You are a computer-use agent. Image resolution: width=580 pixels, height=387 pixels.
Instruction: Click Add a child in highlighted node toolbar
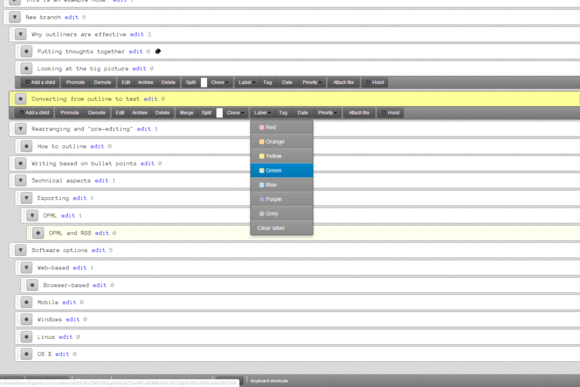click(34, 112)
